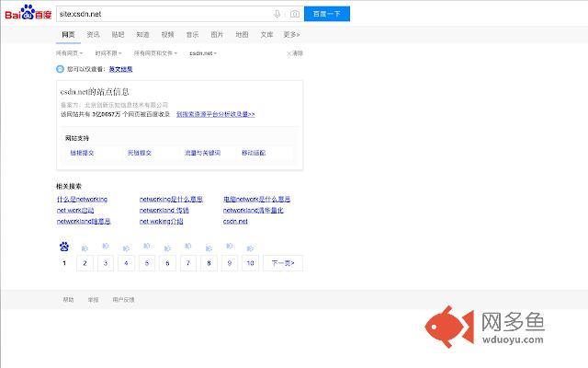Click related search net work启动
The width and height of the screenshot is (588, 368).
(x=75, y=211)
